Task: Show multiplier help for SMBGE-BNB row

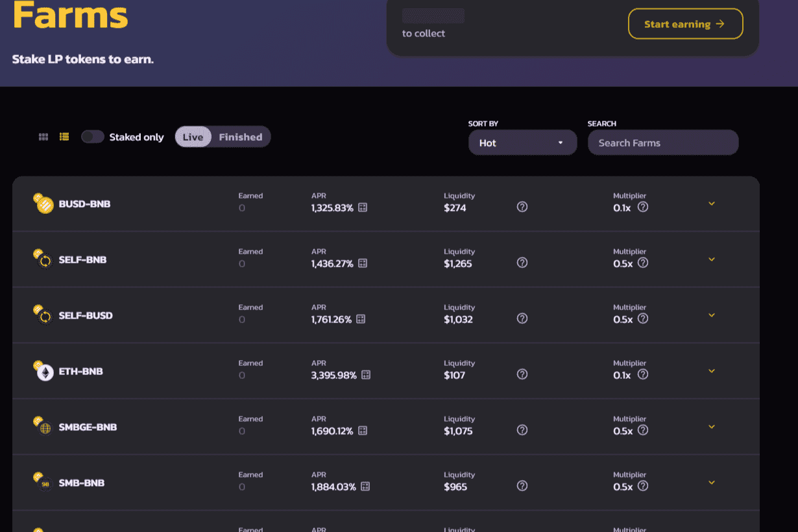Action: tap(643, 430)
